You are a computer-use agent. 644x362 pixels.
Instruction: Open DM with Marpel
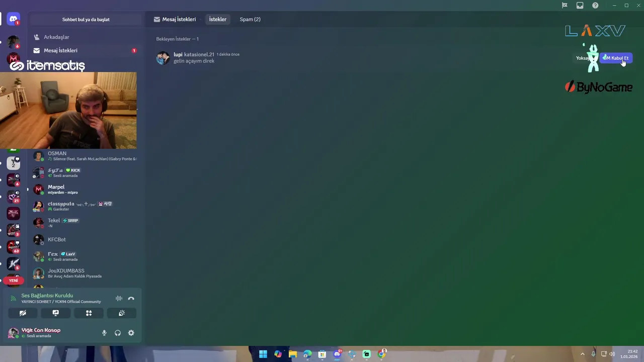point(85,189)
